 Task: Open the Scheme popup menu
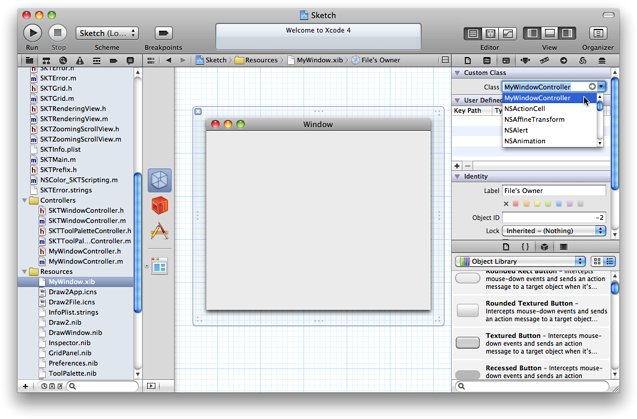pos(106,33)
